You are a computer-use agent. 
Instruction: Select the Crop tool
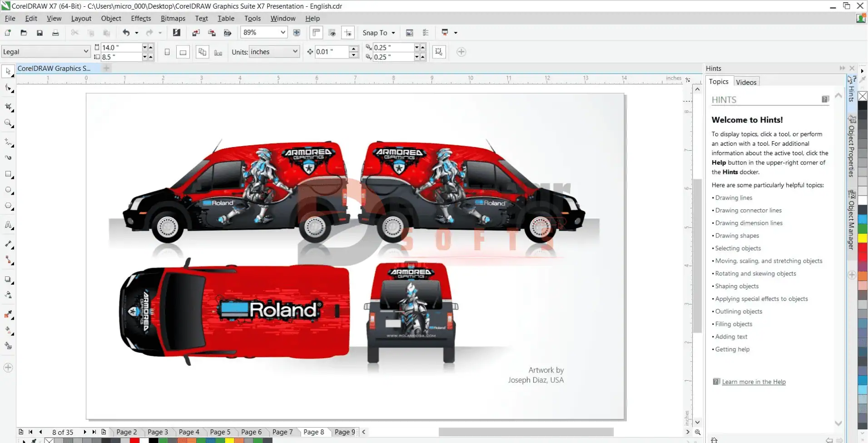pos(8,107)
